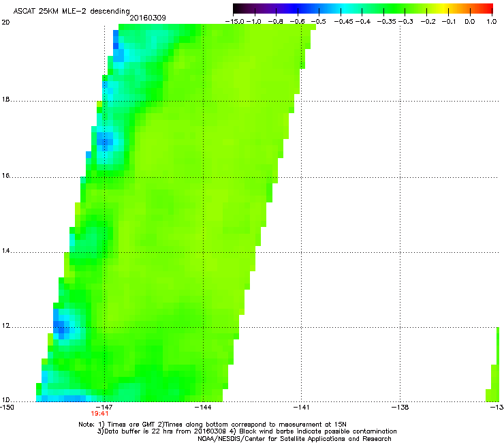504x443 pixels.
Task: Click the latitude 18 axis label
Action: (5, 100)
